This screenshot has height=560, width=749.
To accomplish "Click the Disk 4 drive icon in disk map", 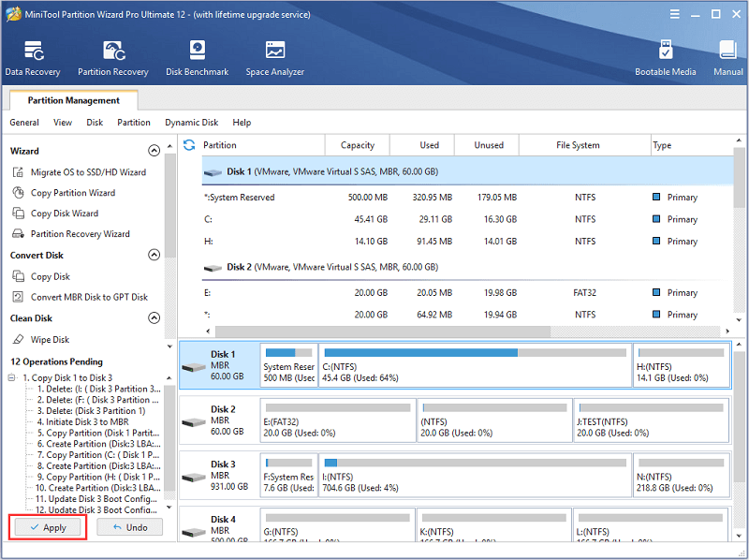I will point(194,531).
